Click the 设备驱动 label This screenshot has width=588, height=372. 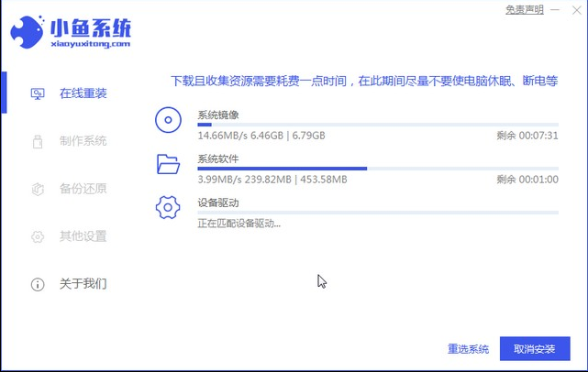[x=218, y=202]
